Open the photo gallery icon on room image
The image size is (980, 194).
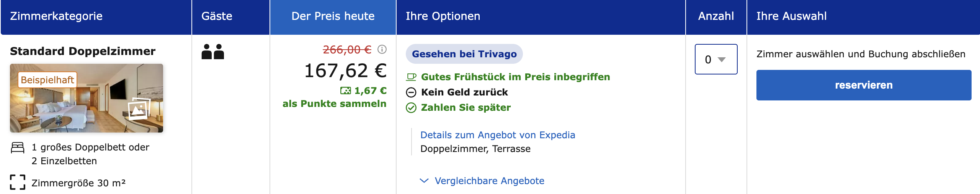click(x=138, y=108)
